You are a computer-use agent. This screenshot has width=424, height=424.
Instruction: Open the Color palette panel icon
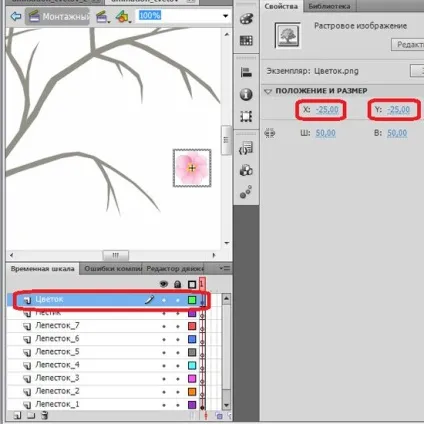(246, 19)
